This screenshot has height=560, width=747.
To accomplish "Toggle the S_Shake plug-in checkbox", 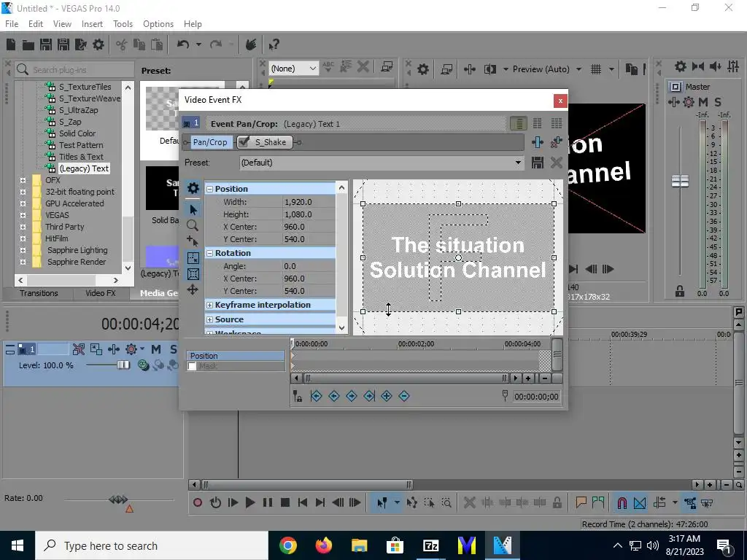I will point(244,142).
